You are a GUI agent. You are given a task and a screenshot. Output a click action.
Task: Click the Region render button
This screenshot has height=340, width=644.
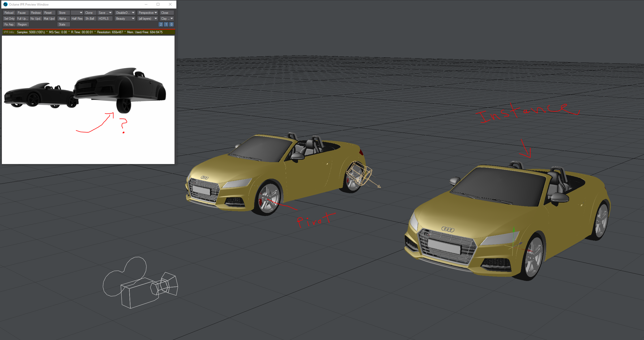pyautogui.click(x=22, y=24)
